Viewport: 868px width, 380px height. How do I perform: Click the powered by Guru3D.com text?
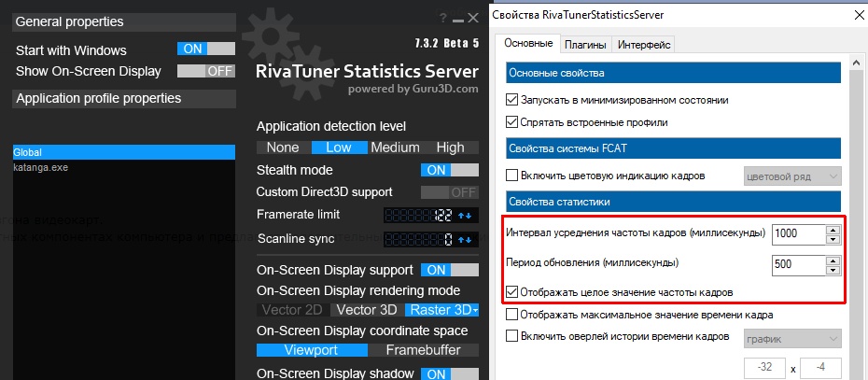pyautogui.click(x=413, y=89)
